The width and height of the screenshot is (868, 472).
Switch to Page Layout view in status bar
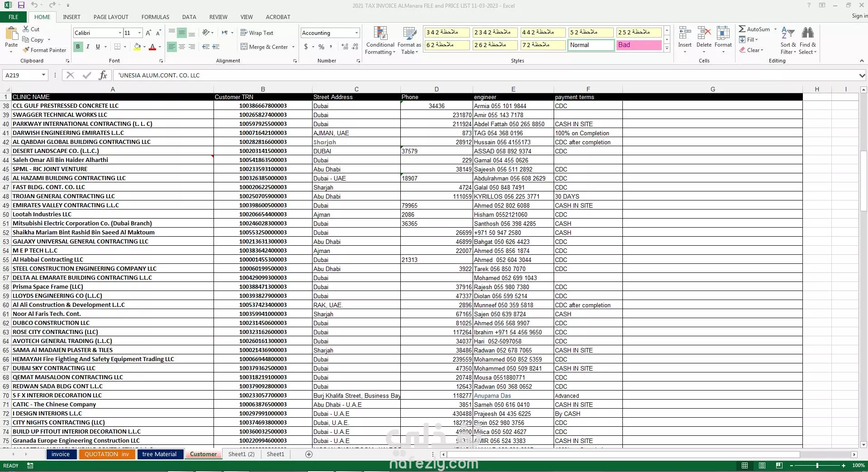point(762,465)
